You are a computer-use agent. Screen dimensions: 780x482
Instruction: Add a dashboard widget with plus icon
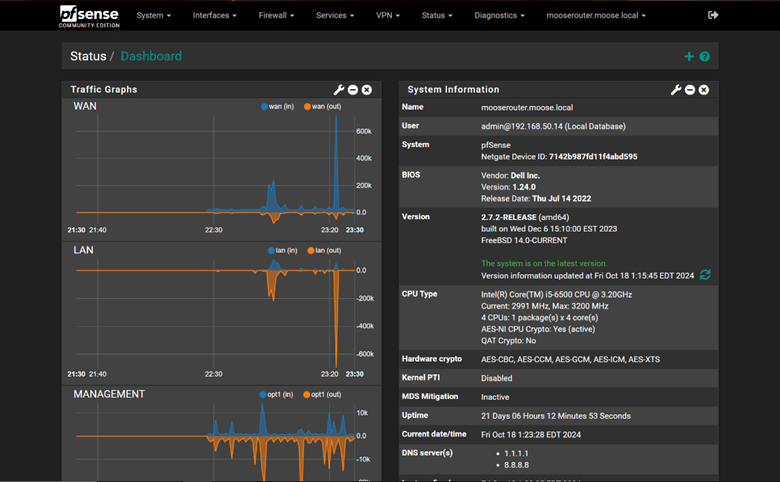tap(689, 57)
